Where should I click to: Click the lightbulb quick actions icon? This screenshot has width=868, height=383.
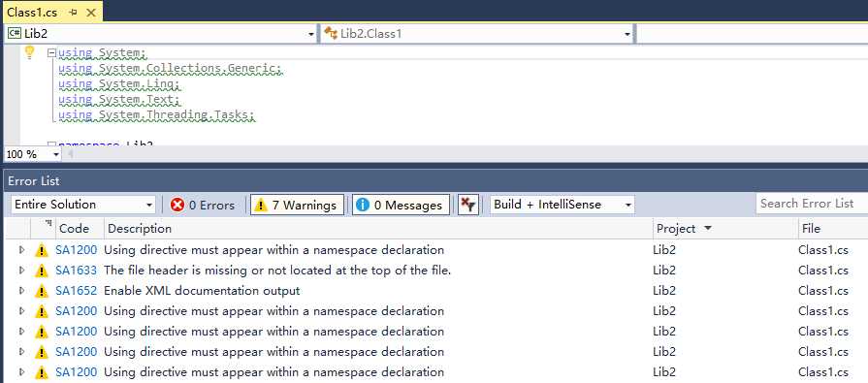point(30,52)
